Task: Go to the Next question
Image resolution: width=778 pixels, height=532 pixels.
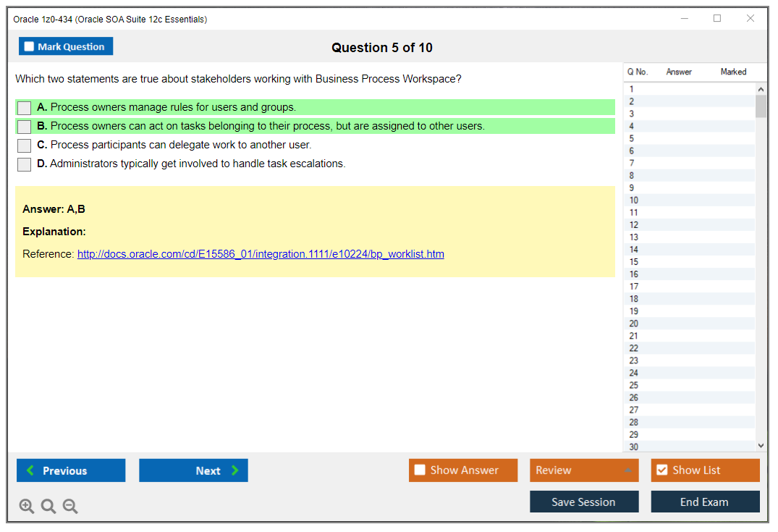Action: (x=193, y=470)
